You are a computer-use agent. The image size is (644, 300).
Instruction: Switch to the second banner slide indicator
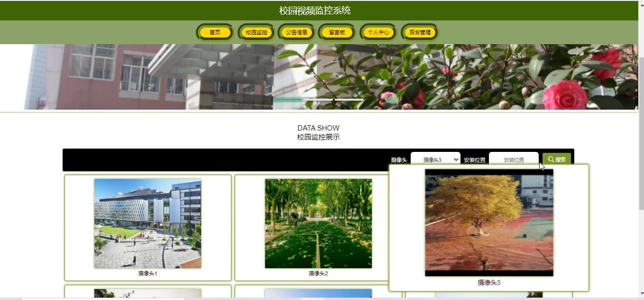[318, 100]
